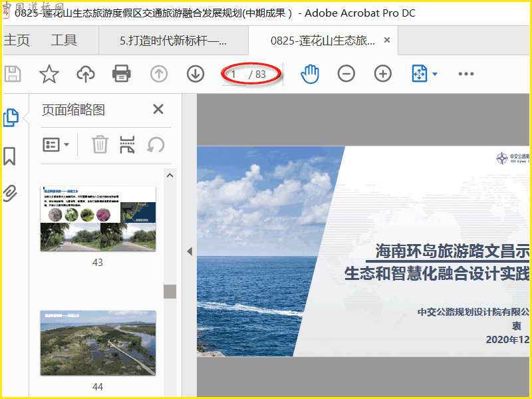Close the 页面缩略图 panel

(158, 109)
